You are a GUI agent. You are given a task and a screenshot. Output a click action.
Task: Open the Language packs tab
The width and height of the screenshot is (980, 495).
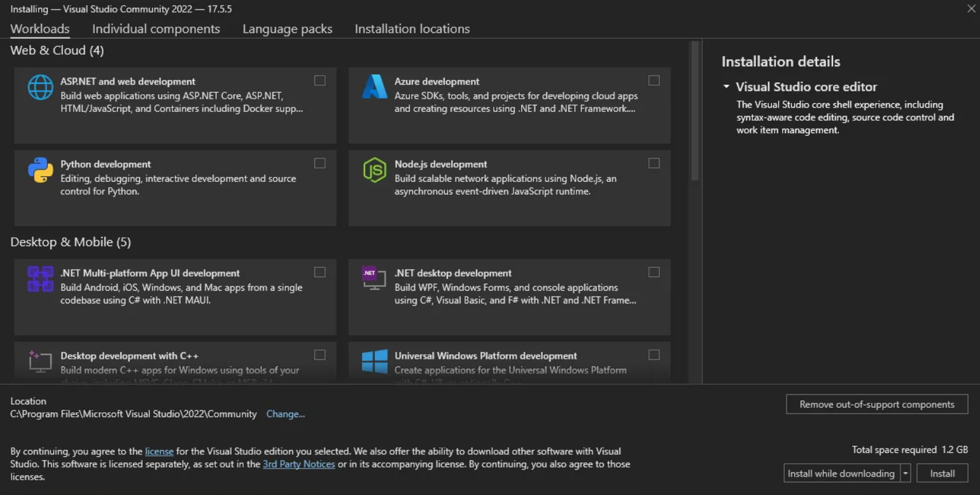point(287,29)
